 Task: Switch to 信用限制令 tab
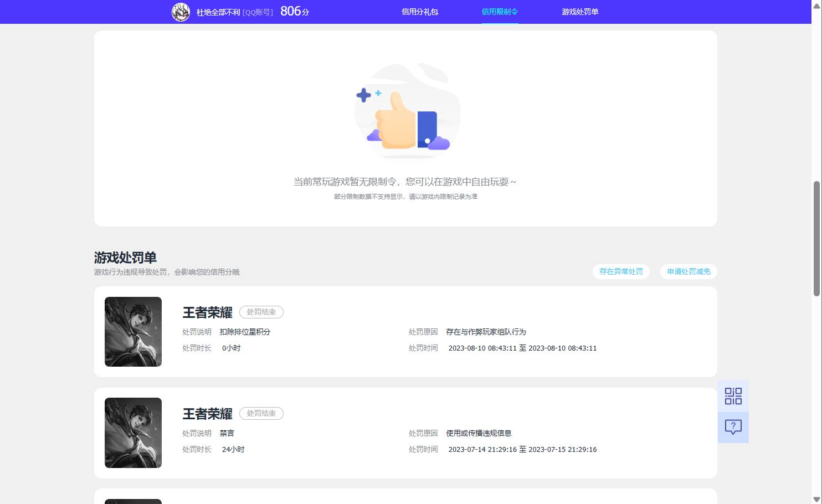500,12
